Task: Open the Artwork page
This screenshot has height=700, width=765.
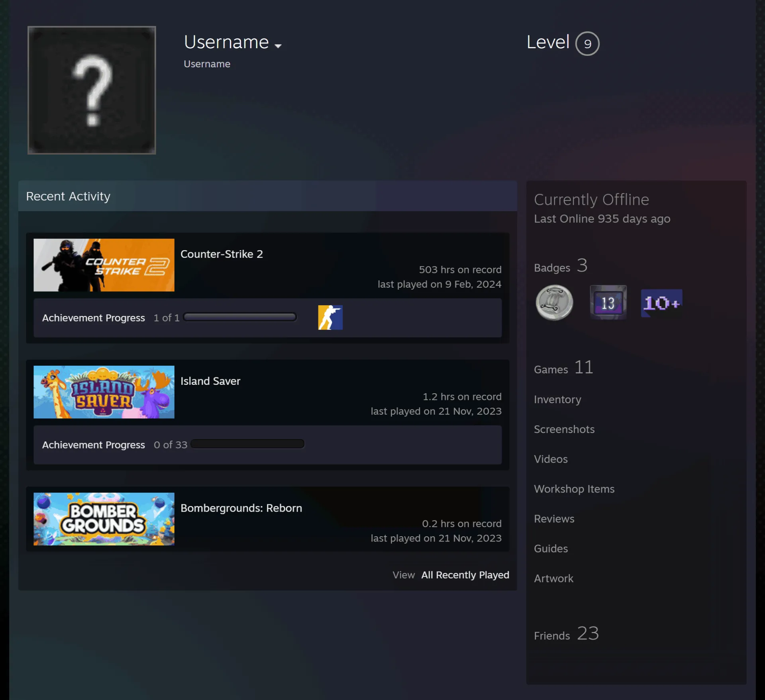Action: pyautogui.click(x=553, y=578)
